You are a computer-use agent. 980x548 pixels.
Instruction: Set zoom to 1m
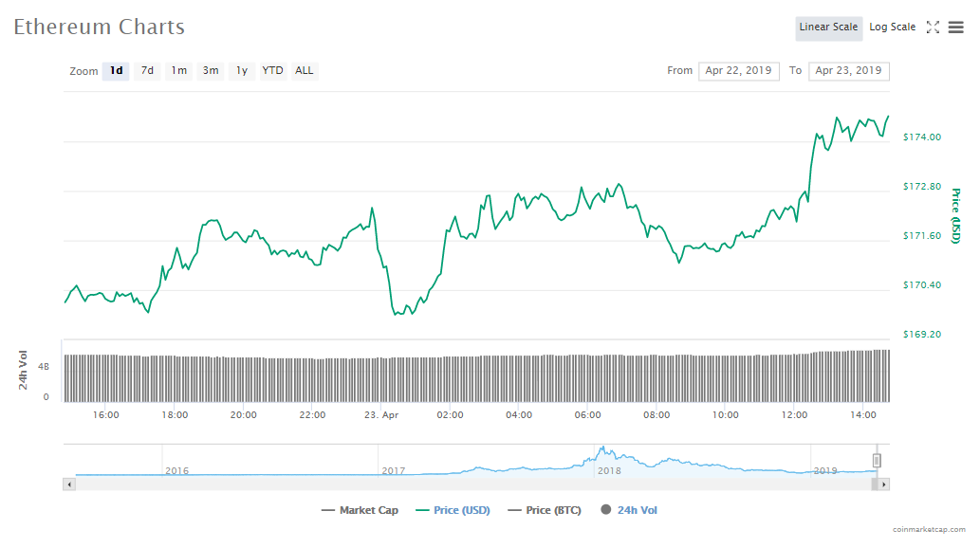point(178,70)
